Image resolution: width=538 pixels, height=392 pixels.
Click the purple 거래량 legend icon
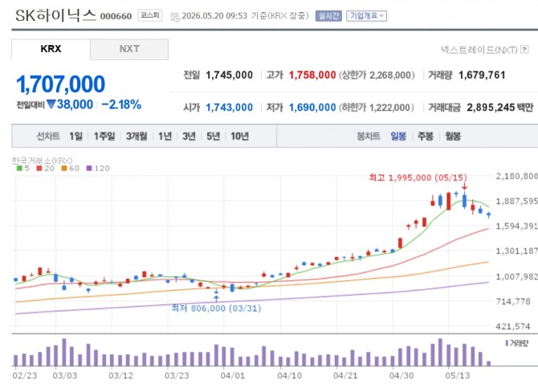click(x=507, y=343)
